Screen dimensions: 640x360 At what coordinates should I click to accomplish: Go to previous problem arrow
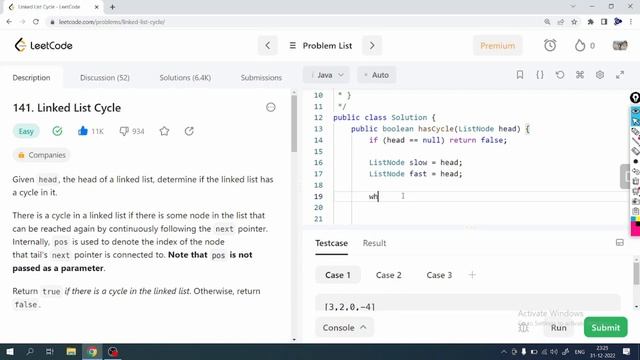point(268,45)
